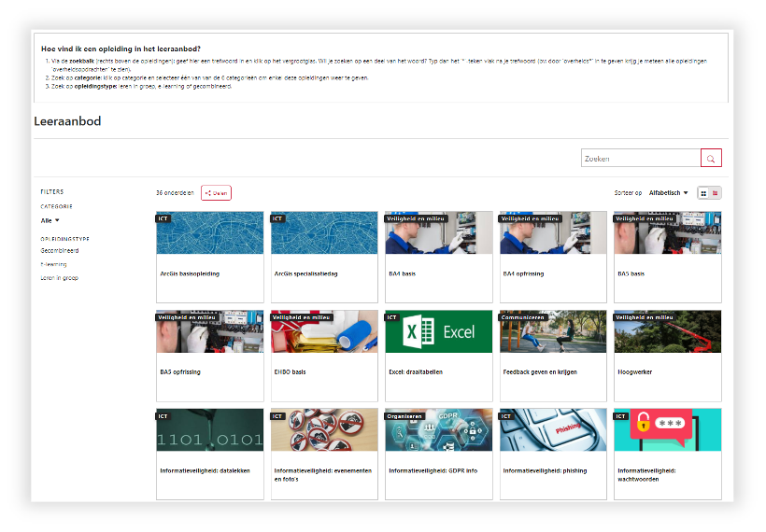Open the Feedback geven en krijgen course
This screenshot has width=766, height=532.
(x=540, y=371)
